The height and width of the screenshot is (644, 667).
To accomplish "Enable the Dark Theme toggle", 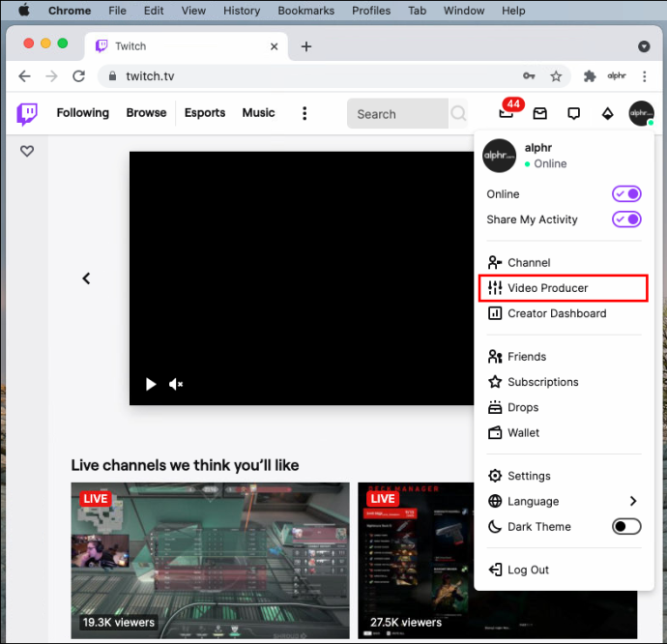I will click(626, 527).
